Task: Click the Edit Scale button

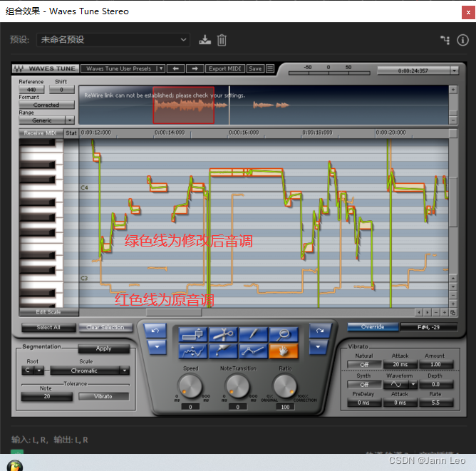Action: point(48,312)
